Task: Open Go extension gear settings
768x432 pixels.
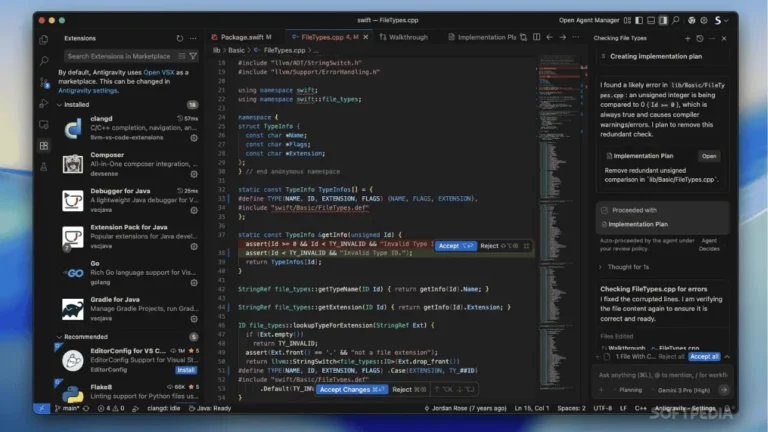Action: tap(194, 283)
